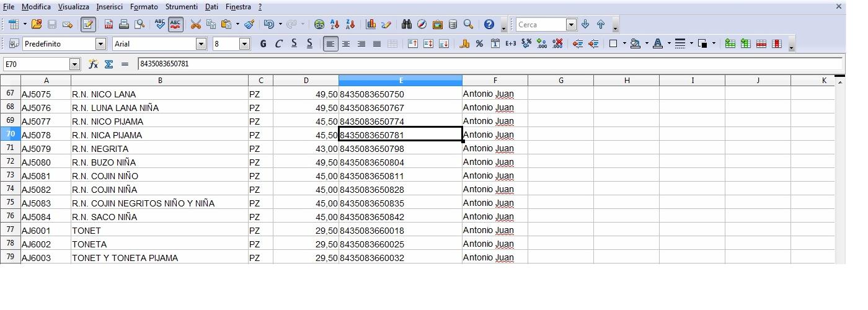Open Styles and Formatting window

click(14, 43)
